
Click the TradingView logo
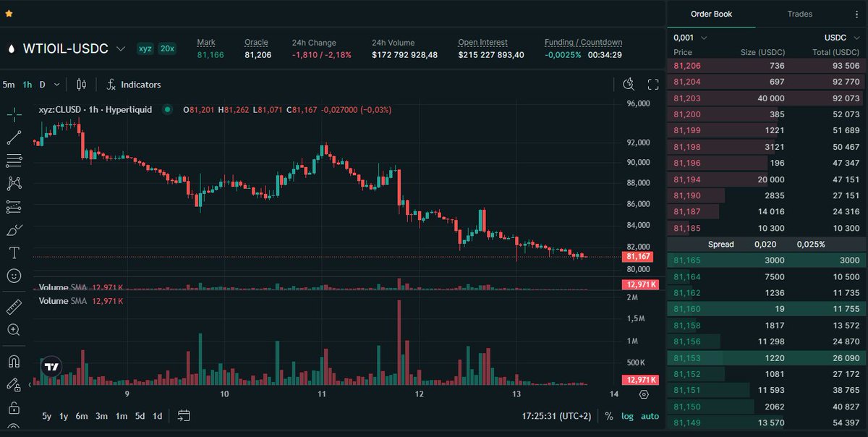click(51, 367)
